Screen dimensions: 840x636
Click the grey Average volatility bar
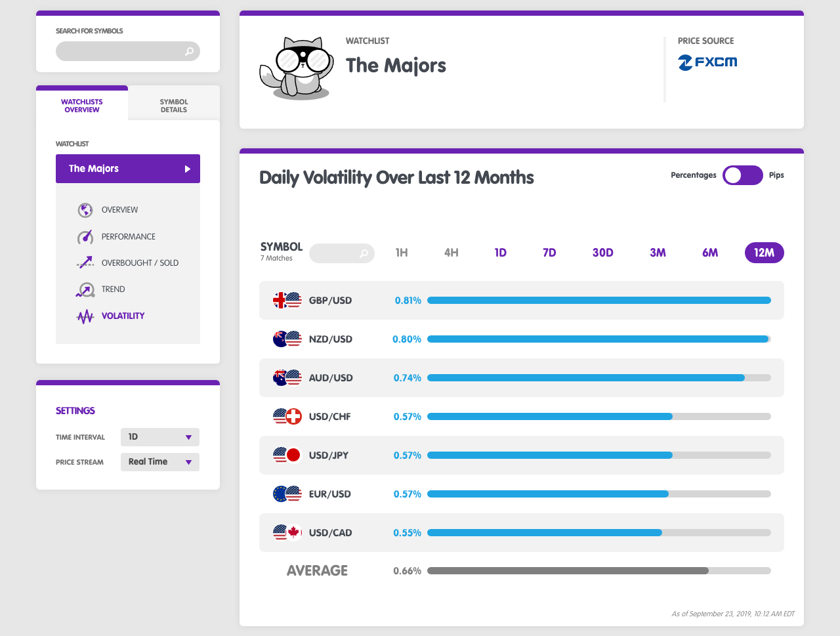point(599,571)
